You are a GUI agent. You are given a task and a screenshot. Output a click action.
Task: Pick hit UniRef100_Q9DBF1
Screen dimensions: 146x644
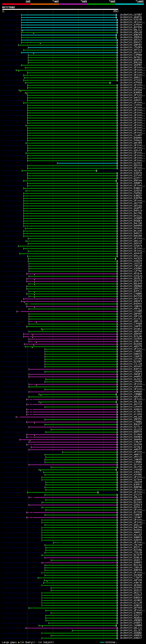pyautogui.click(x=131, y=183)
